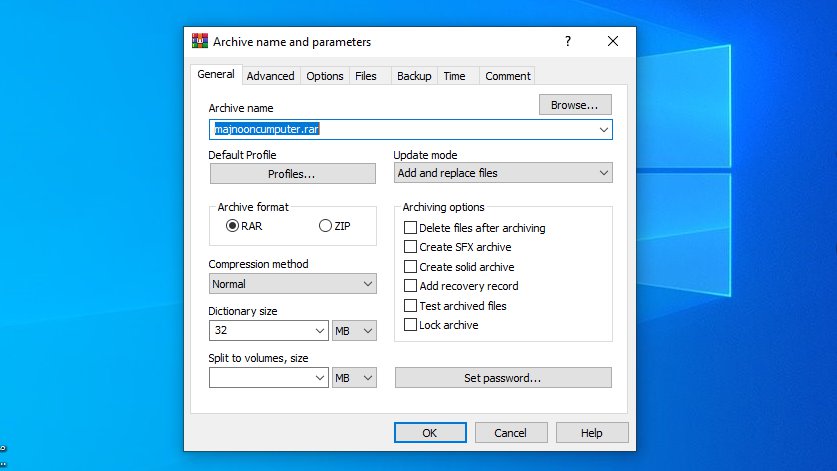
Task: Click the Archive name text field
Action: coord(400,130)
